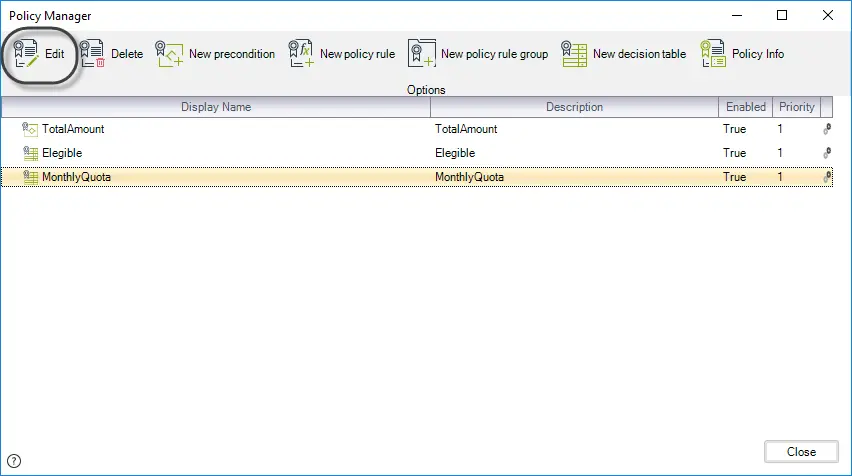Click the Elegible description cell
Image resolution: width=852 pixels, height=476 pixels.
455,153
